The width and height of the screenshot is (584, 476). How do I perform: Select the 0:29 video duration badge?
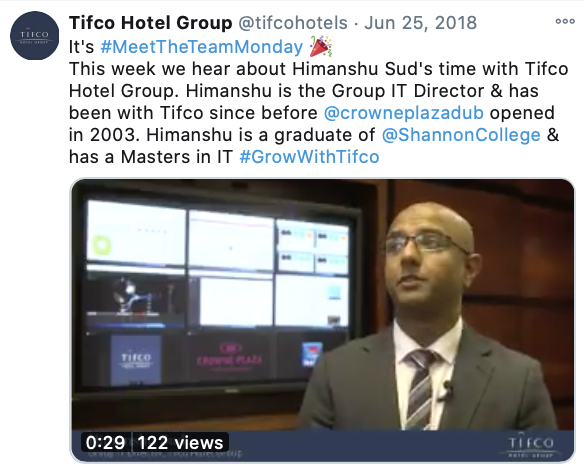(x=105, y=443)
